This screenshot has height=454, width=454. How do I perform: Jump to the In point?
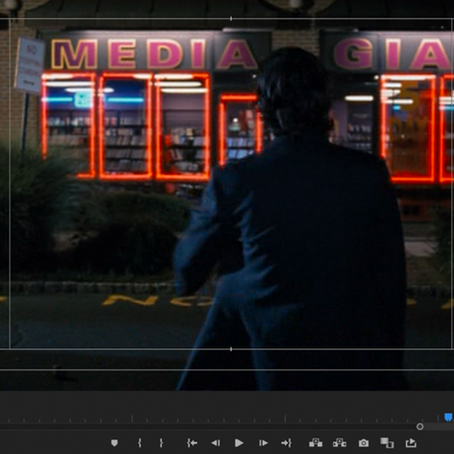(x=192, y=443)
